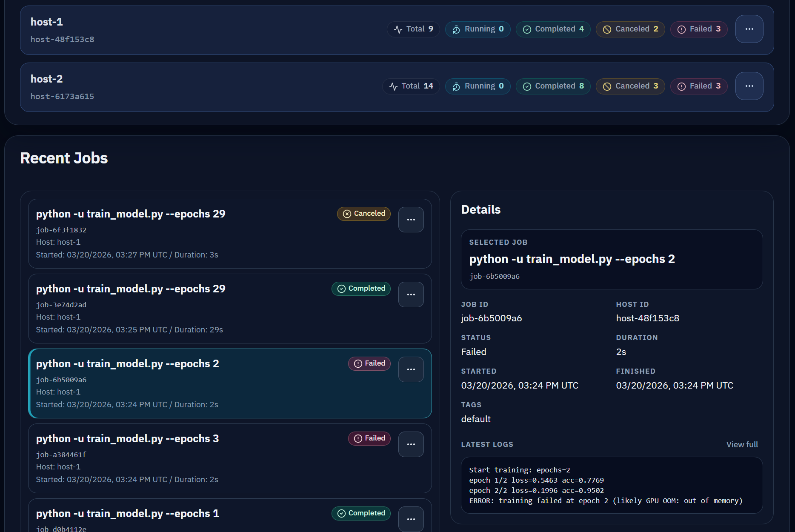
Task: Click job-6b5009a6 value under JOB ID
Action: 492,318
